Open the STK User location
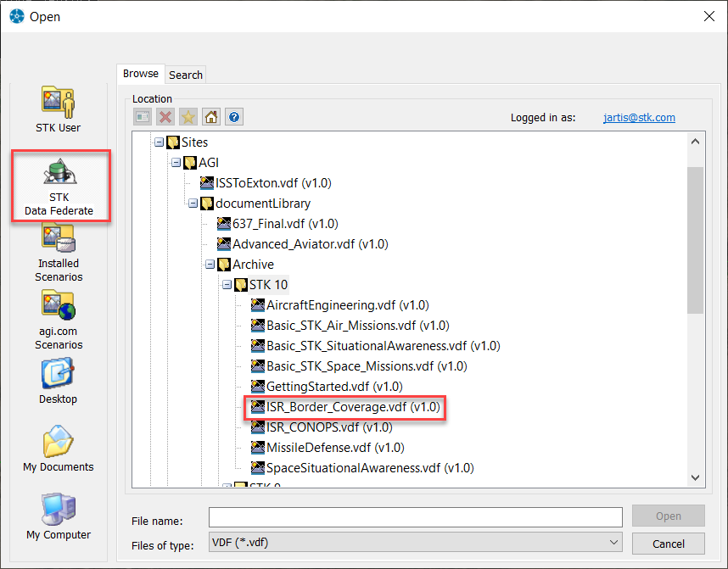 pyautogui.click(x=58, y=109)
